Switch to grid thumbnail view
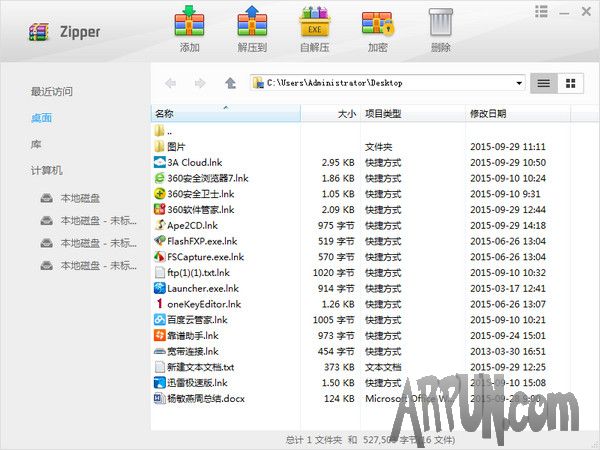 pos(571,83)
